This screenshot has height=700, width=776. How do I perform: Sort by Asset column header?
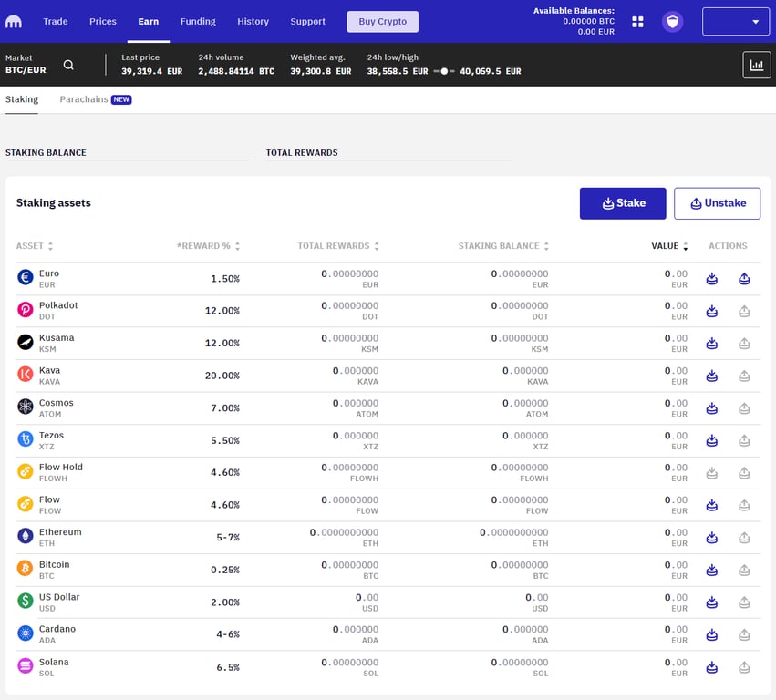pos(35,246)
